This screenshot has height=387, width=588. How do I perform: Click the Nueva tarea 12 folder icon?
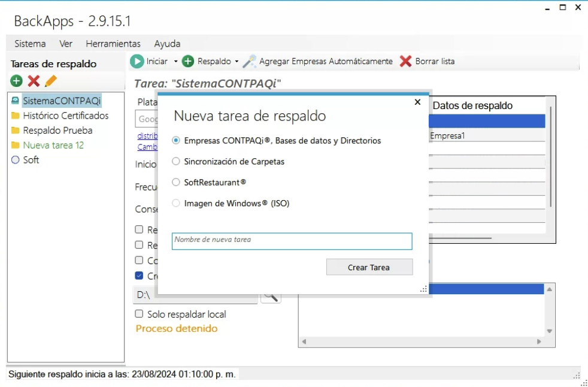coord(15,145)
